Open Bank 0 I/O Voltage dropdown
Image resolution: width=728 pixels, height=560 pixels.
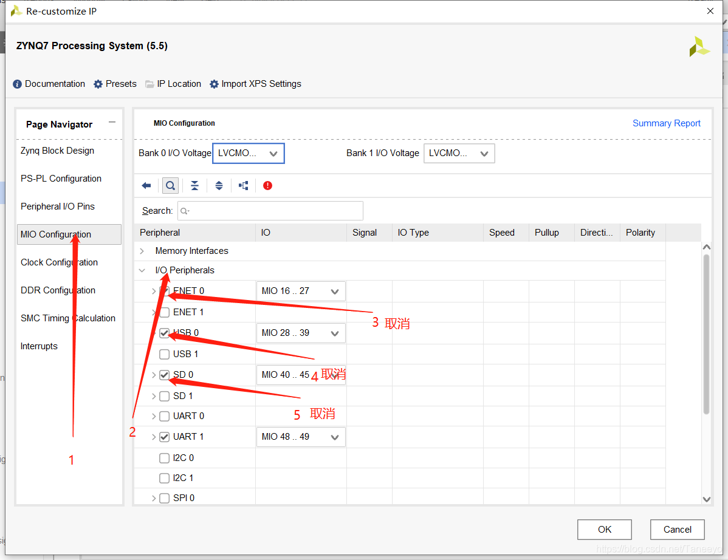click(249, 153)
